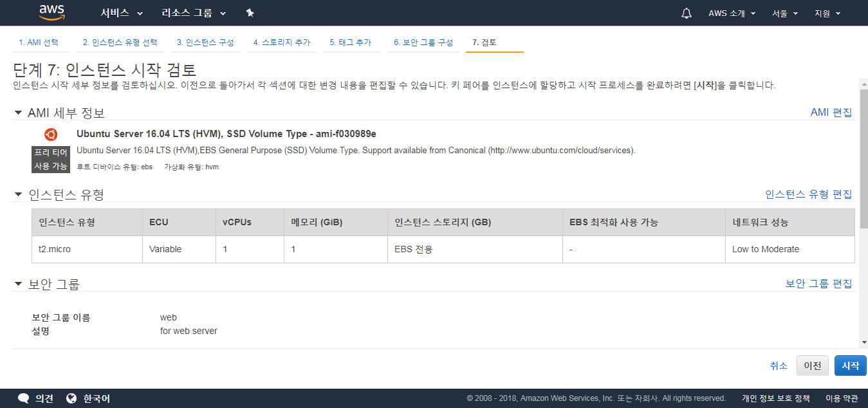
Task: Click the 루트 디바이스 유형: ebs text
Action: coord(115,167)
